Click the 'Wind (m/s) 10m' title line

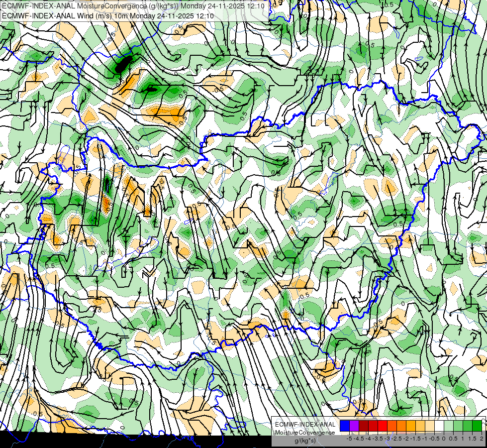pos(108,15)
